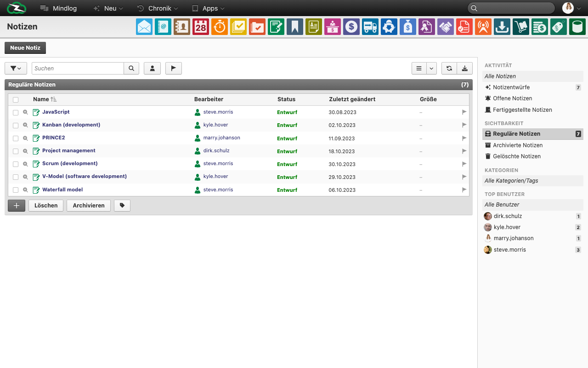Open the calendar icon showing 28

(x=201, y=27)
